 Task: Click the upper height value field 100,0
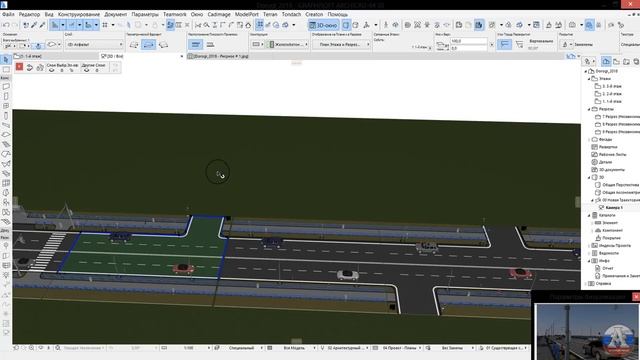point(469,41)
